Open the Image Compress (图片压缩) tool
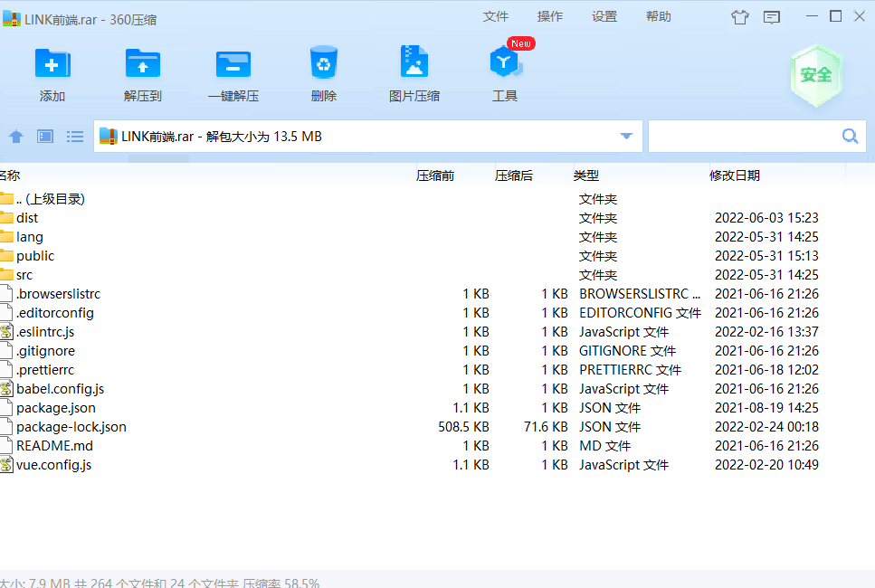 click(414, 63)
